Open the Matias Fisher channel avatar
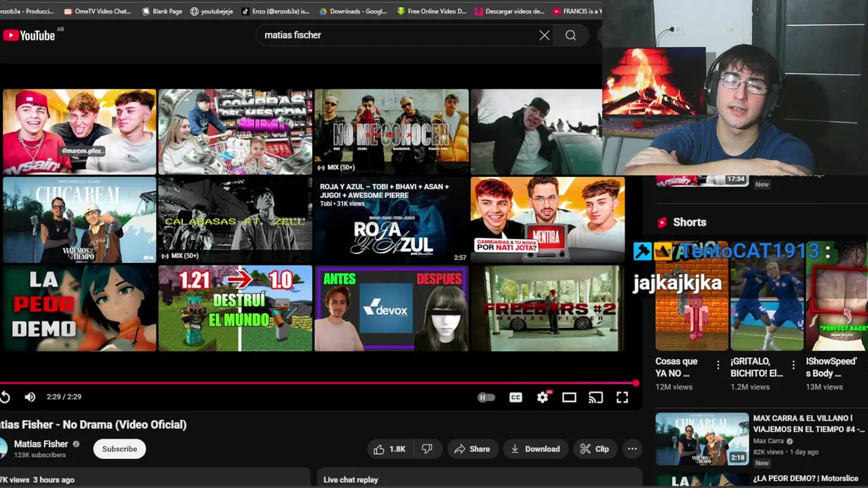 (x=3, y=448)
